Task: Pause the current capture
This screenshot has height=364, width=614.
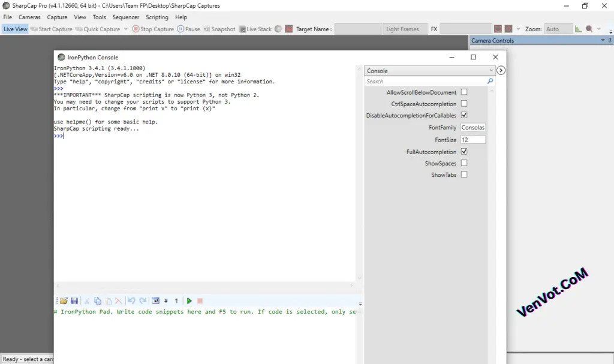Action: point(189,29)
